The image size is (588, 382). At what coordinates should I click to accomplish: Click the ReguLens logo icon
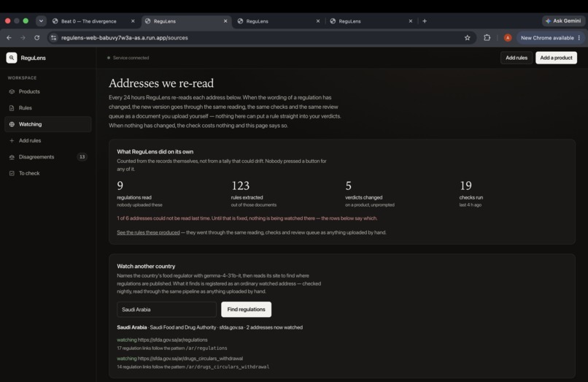[x=12, y=58]
